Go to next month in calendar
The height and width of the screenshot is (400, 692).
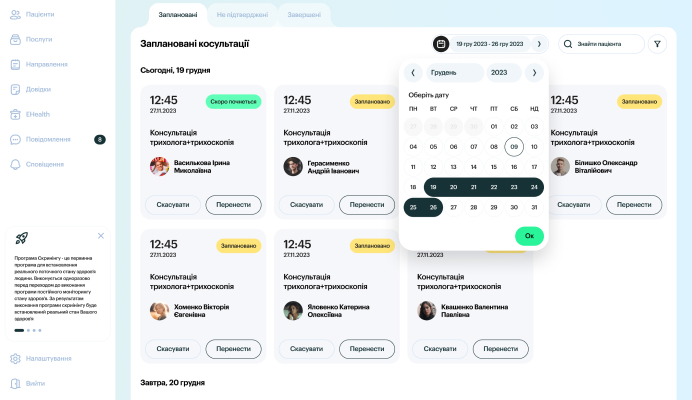coord(535,72)
